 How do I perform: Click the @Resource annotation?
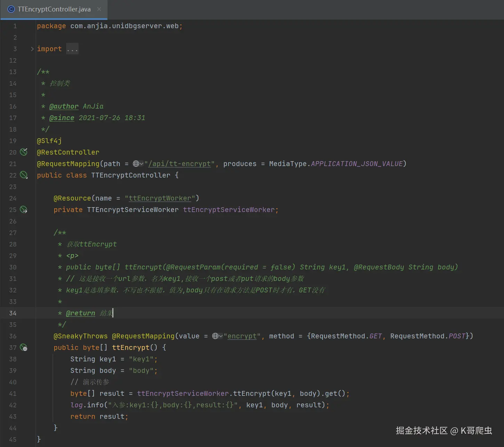72,198
